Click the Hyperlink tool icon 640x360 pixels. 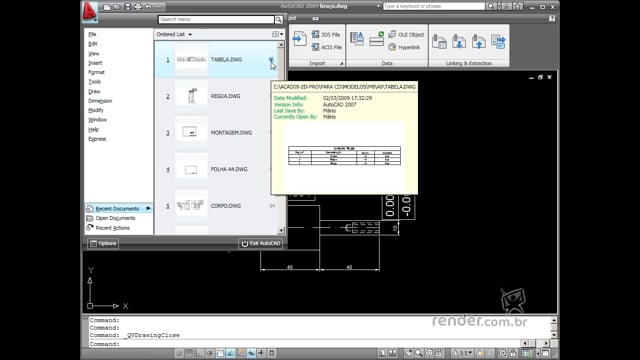click(x=392, y=47)
